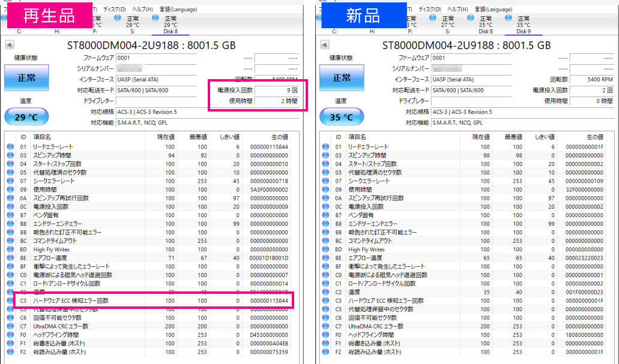The height and width of the screenshot is (364, 619).
Task: Click the 正常 health status button in 新品 window
Action: click(x=342, y=78)
